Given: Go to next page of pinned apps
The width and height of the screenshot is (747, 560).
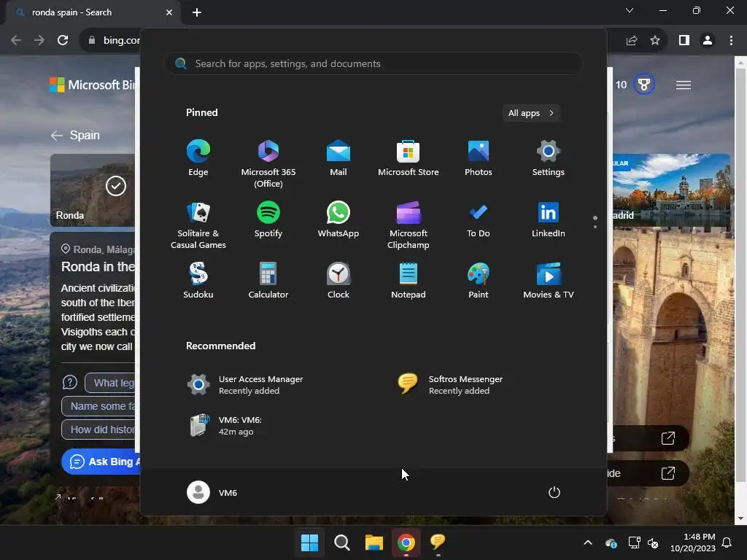Looking at the screenshot, I should [x=595, y=227].
